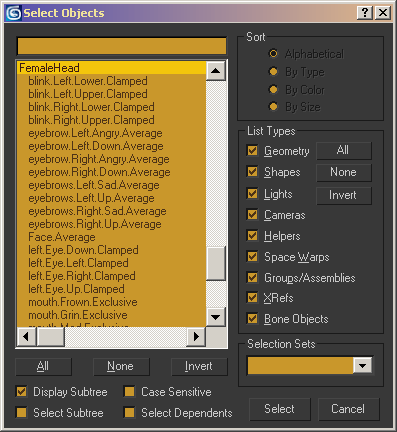The width and height of the screenshot is (397, 432).
Task: Click the Select button
Action: pyautogui.click(x=280, y=409)
